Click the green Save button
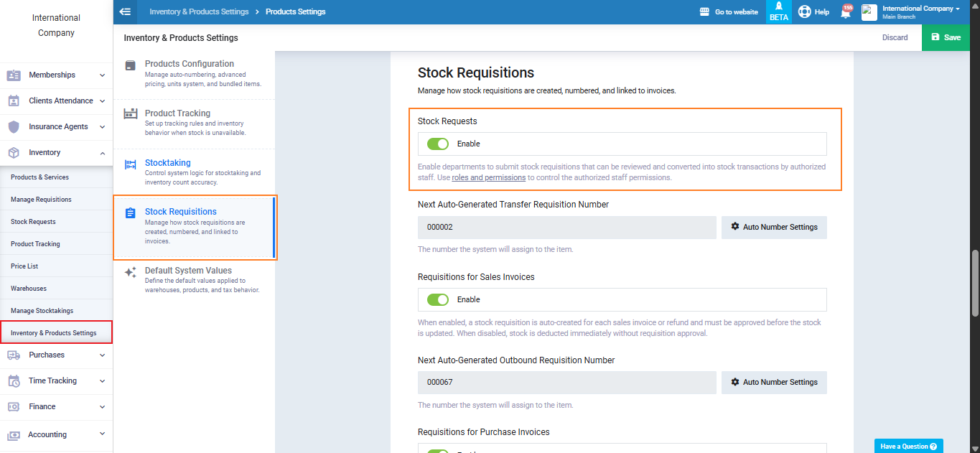The image size is (980, 453). pos(946,37)
